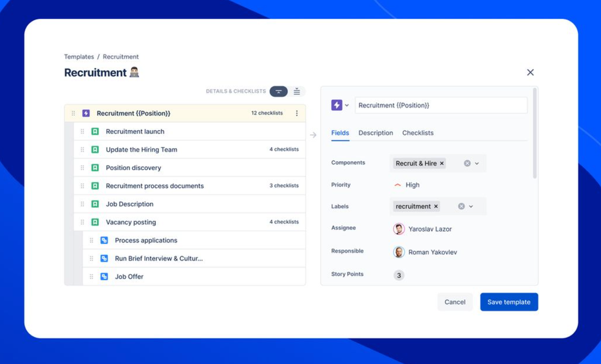This screenshot has height=364, width=601.
Task: Click the issue title input field
Action: [x=441, y=105]
